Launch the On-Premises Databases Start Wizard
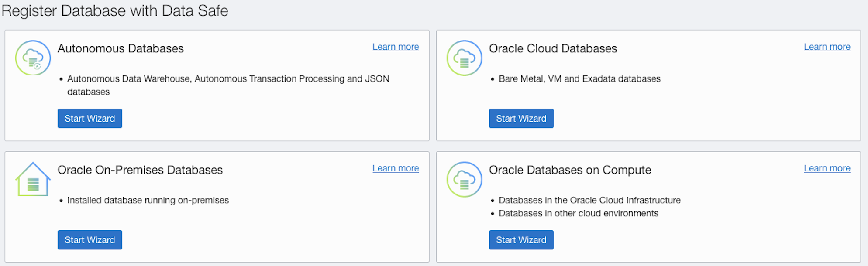868x266 pixels. click(x=90, y=240)
